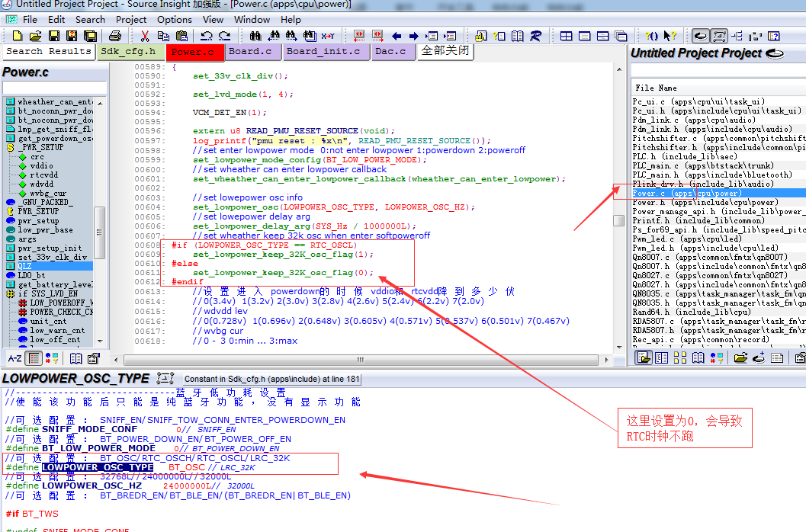The image size is (806, 532).
Task: Open the Project menu
Action: pos(131,20)
